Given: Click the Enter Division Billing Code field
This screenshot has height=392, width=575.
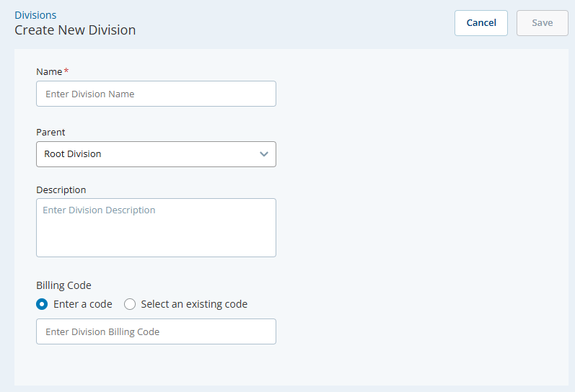Looking at the screenshot, I should pos(156,331).
